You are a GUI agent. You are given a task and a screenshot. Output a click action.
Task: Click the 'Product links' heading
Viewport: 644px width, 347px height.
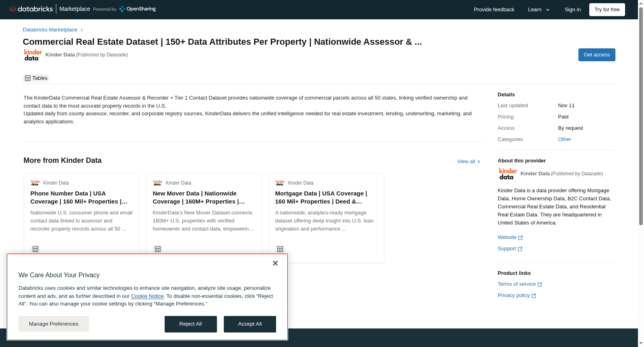tap(514, 273)
